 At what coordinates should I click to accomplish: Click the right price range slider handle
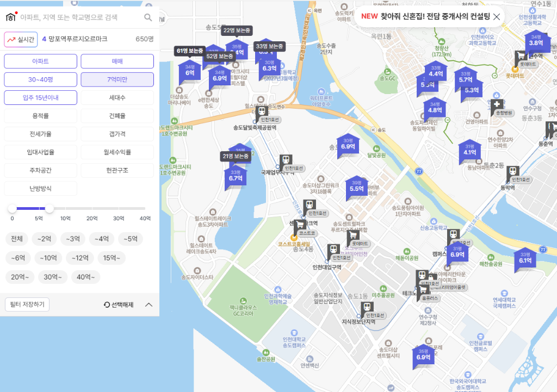[x=49, y=208]
